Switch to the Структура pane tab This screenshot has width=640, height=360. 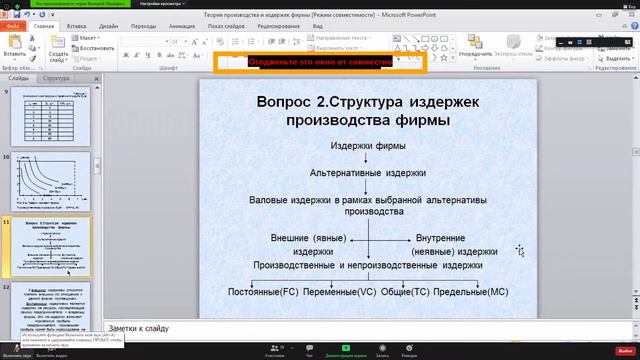coord(56,78)
